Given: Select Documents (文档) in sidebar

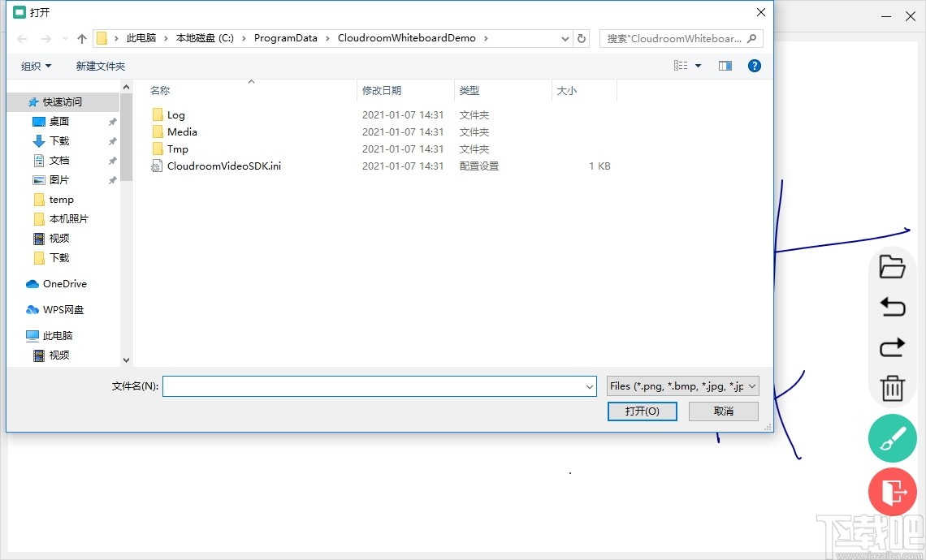Looking at the screenshot, I should (59, 161).
